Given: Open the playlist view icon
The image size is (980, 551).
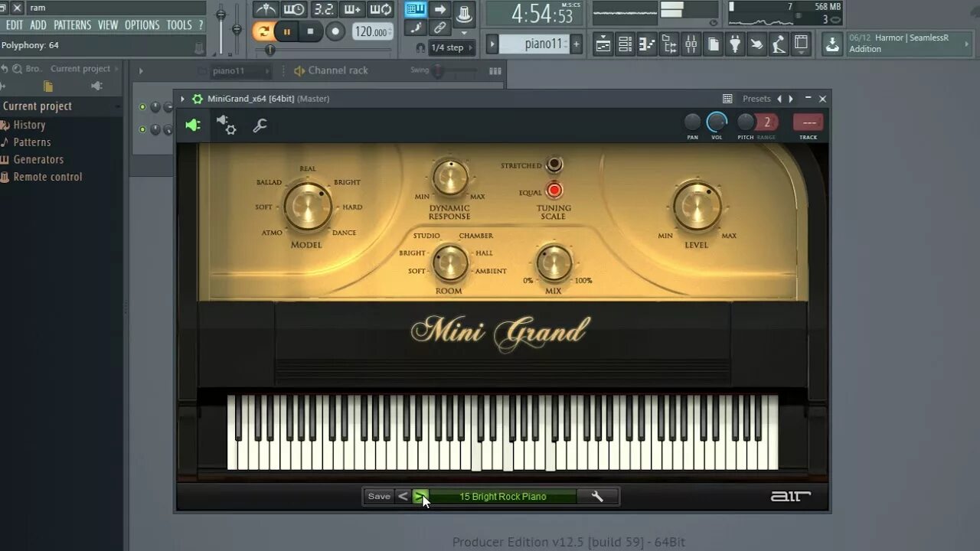Looking at the screenshot, I should coord(603,44).
